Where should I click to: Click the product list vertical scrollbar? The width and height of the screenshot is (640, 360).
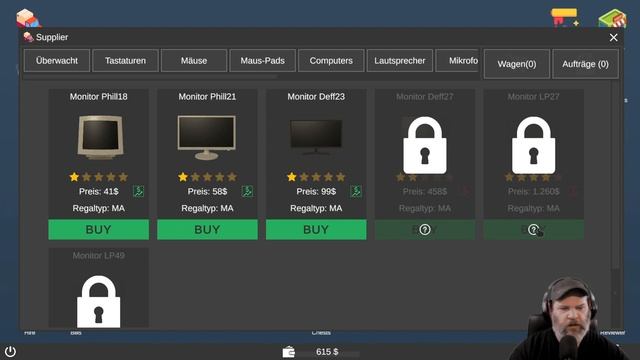click(615, 176)
